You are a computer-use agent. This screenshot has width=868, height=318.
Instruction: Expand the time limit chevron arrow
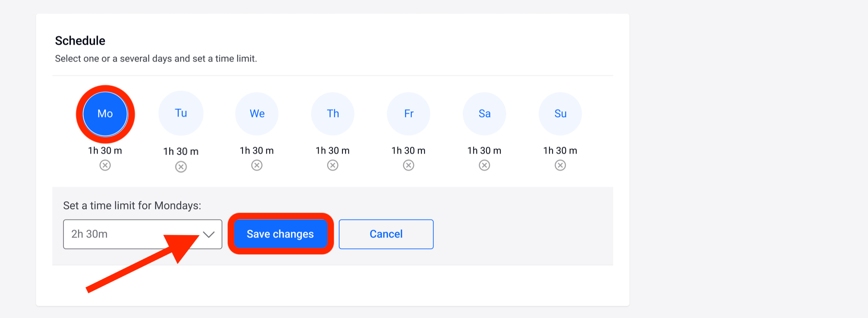(x=209, y=234)
